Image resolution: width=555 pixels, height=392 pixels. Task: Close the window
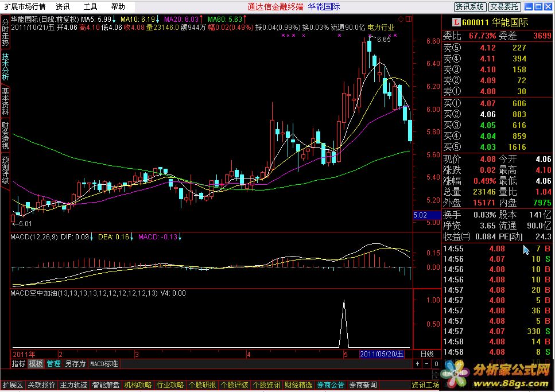pyautogui.click(x=548, y=6)
